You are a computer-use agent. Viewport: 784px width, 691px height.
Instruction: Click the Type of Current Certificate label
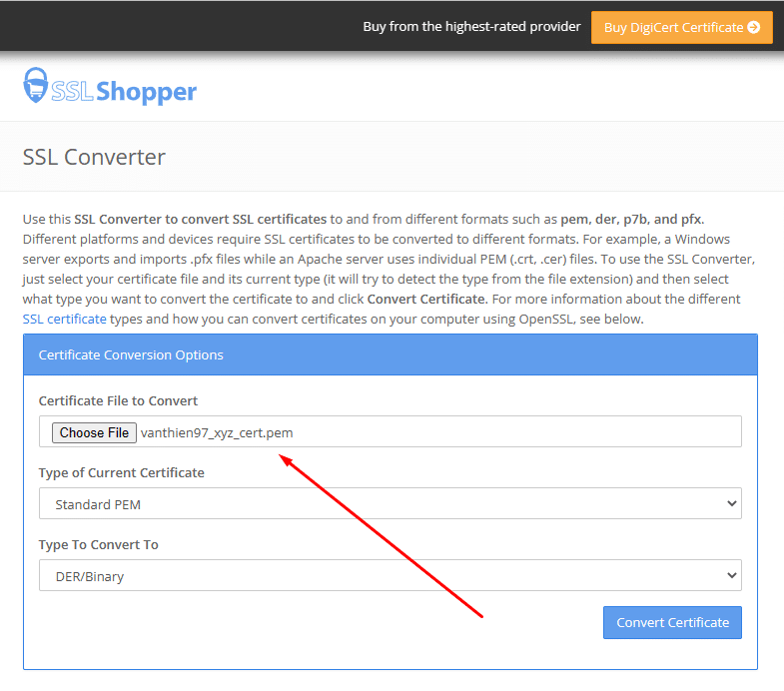coord(122,473)
